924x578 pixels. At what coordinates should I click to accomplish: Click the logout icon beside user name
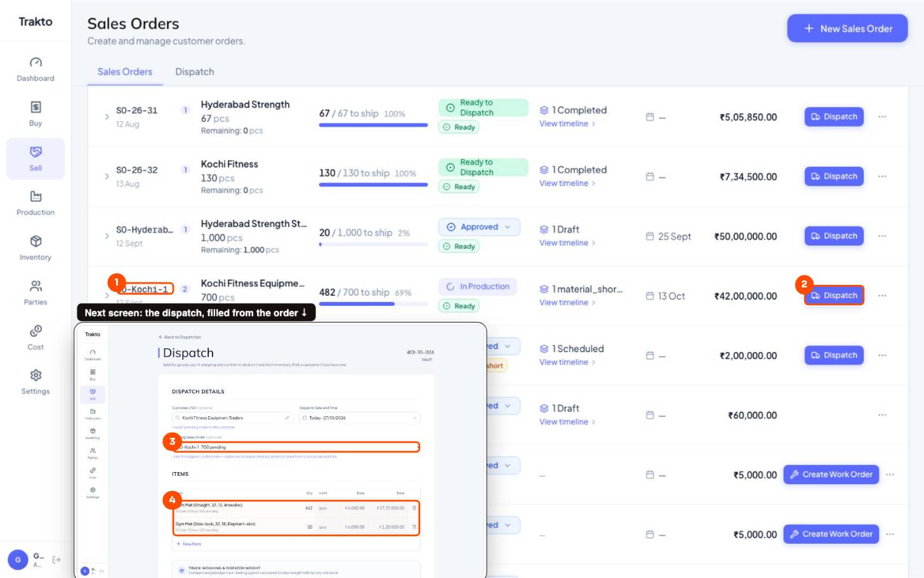click(56, 560)
